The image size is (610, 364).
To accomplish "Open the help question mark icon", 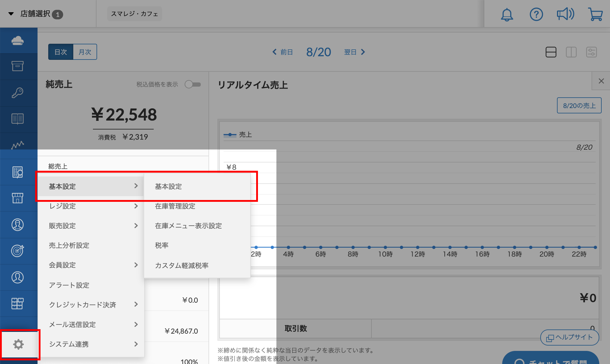I will pyautogui.click(x=536, y=14).
